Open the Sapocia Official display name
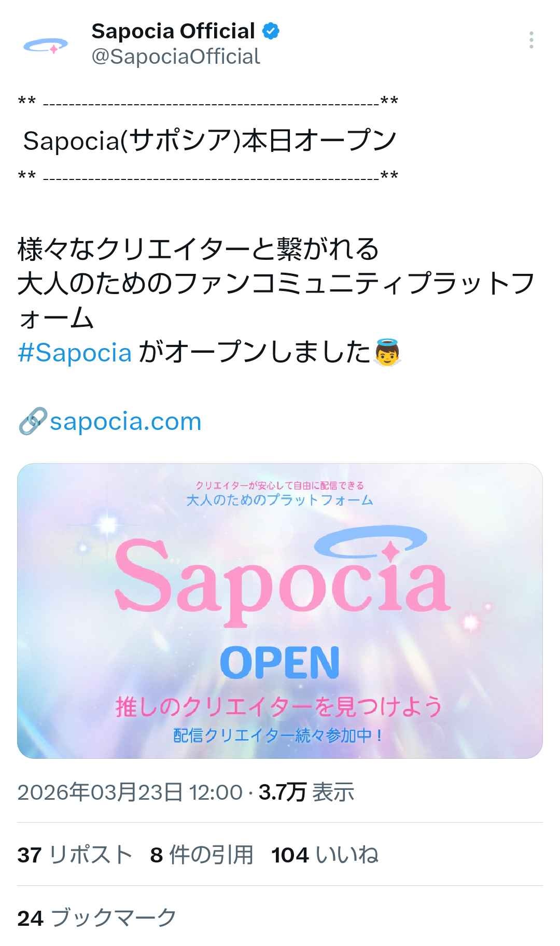This screenshot has width=560, height=946. pos(173,31)
